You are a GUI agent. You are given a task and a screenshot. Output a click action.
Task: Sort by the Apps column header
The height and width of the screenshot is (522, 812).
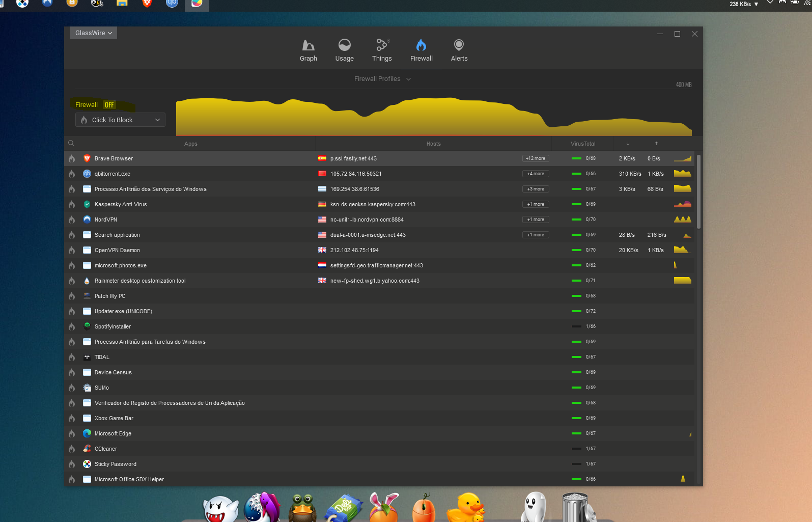191,144
